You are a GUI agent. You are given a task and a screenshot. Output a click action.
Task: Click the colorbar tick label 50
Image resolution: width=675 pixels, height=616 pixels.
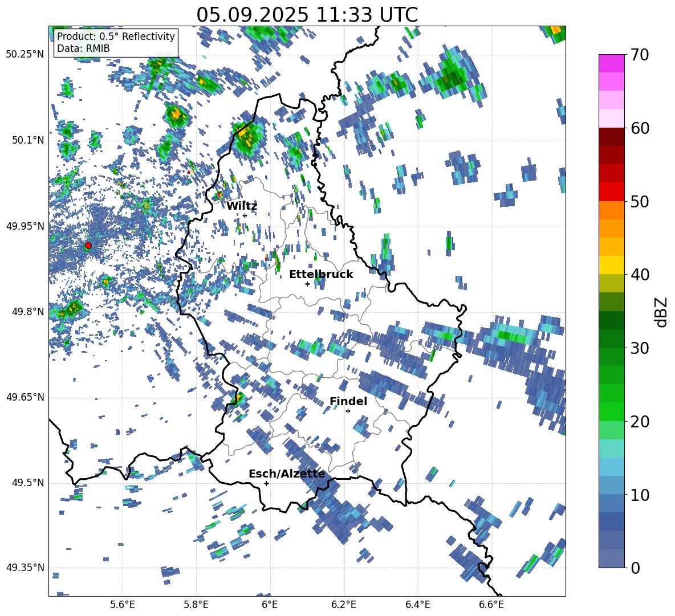tap(640, 202)
